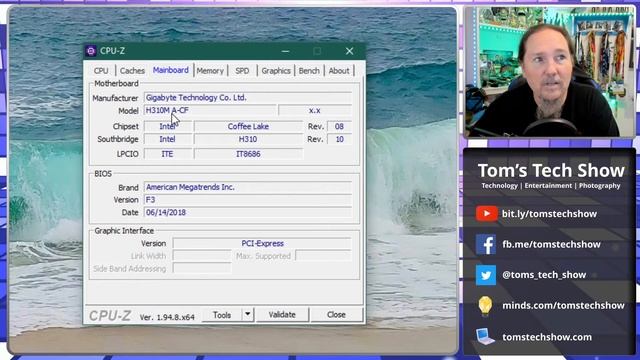Go to the Bench tab
Image resolution: width=640 pixels, height=360 pixels.
[x=309, y=71]
